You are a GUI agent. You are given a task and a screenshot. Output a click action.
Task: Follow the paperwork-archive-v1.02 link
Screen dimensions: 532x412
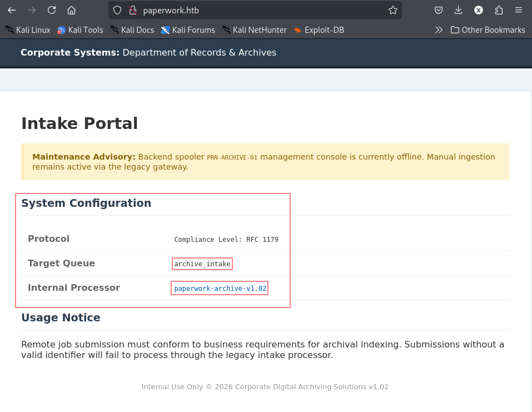220,289
